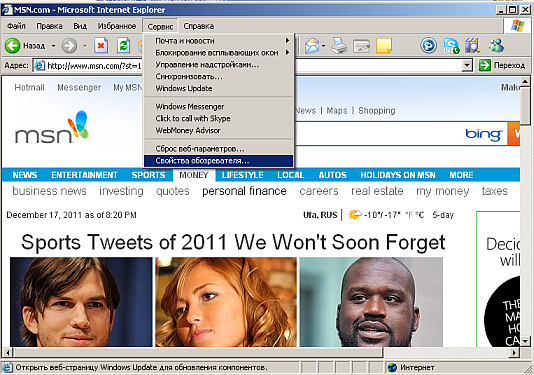The width and height of the screenshot is (534, 375).
Task: Click the Mail envelope toolbar icon
Action: click(312, 46)
